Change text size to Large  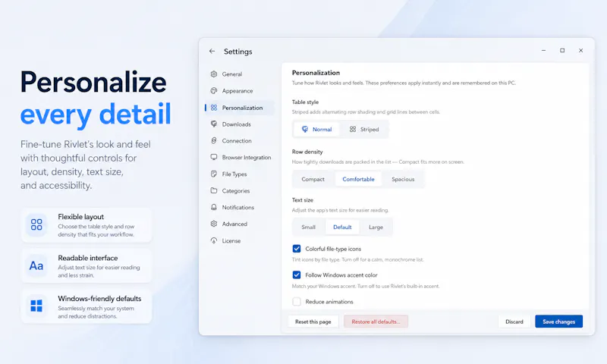click(x=376, y=227)
